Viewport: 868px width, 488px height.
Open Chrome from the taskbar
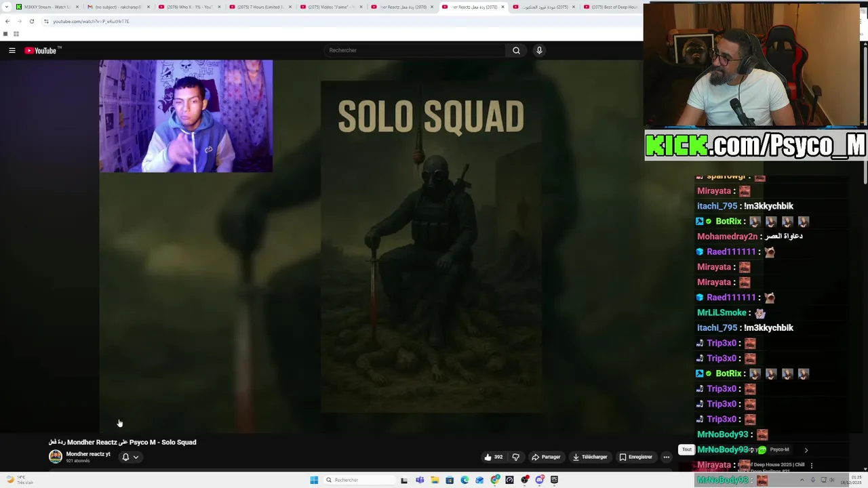point(495,480)
